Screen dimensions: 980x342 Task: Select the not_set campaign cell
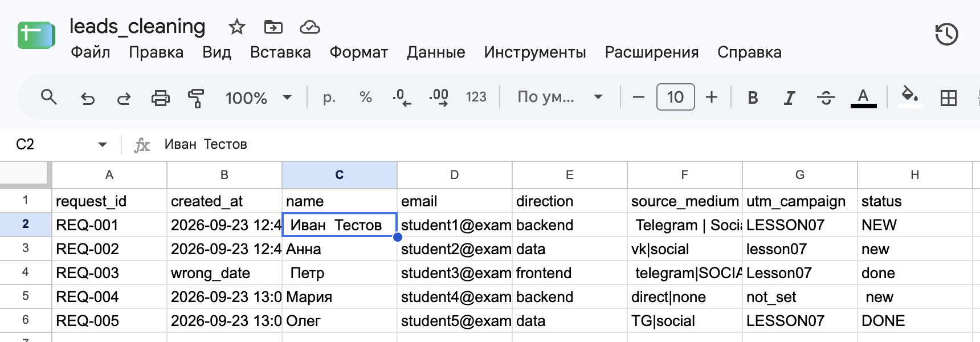click(800, 297)
